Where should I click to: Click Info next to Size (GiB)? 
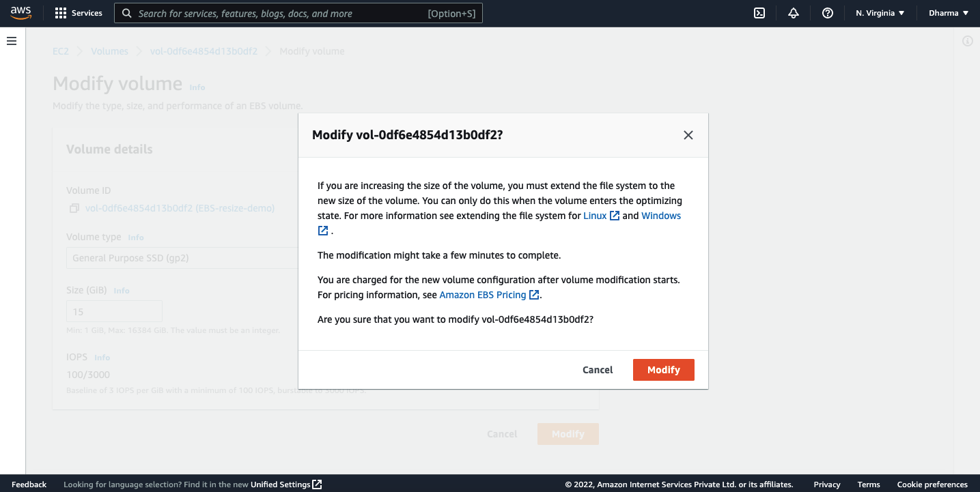pos(122,291)
